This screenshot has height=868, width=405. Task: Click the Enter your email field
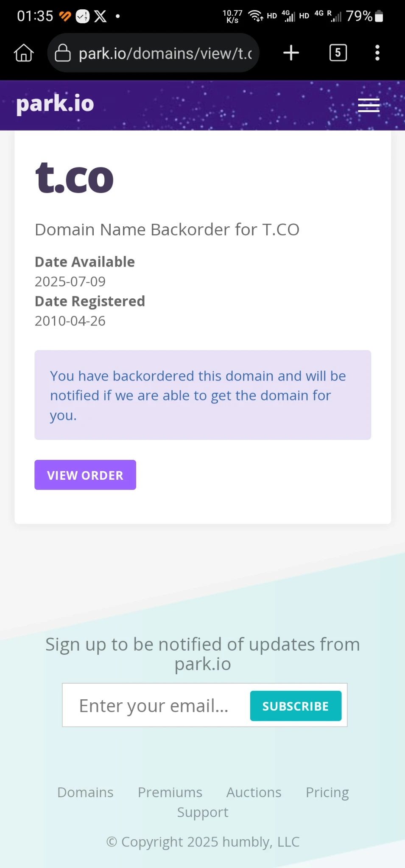tap(155, 706)
